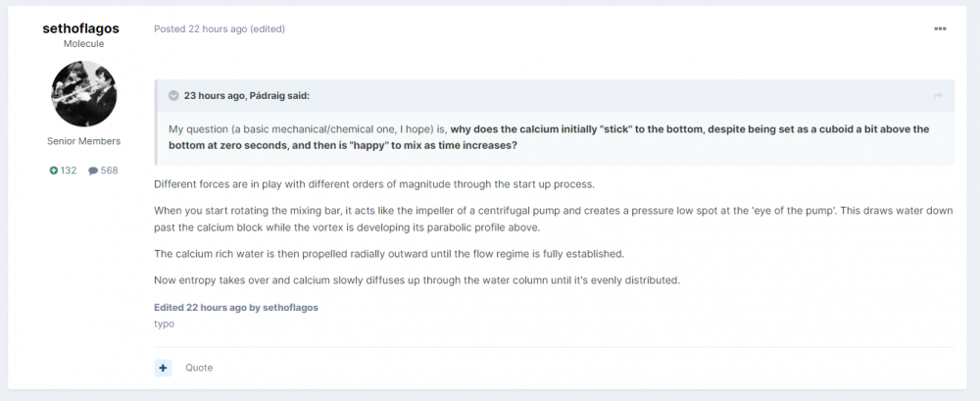The height and width of the screenshot is (401, 980).
Task: Open the "Posted 22 hours ago" timestamp link
Action: 200,29
